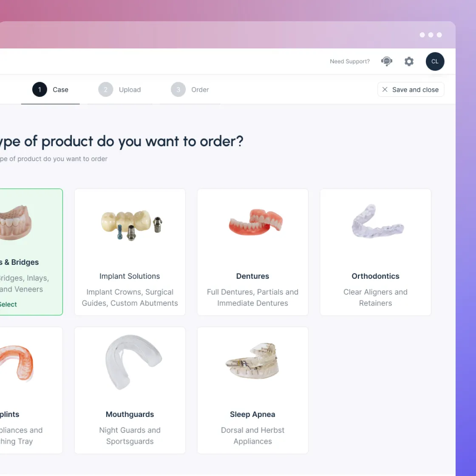This screenshot has height=476, width=476.
Task: Click the Need Support? link
Action: tap(350, 61)
